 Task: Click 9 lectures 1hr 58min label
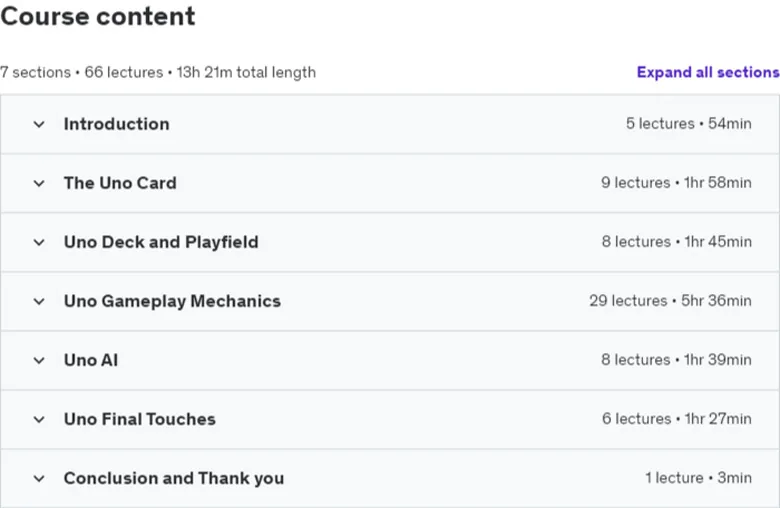pos(676,183)
